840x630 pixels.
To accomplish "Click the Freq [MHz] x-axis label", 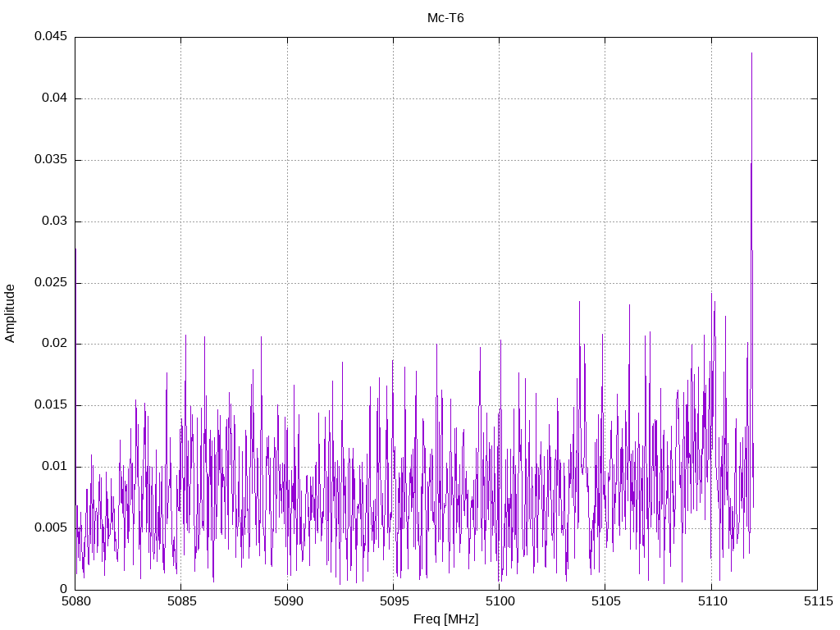I will coord(445,619).
